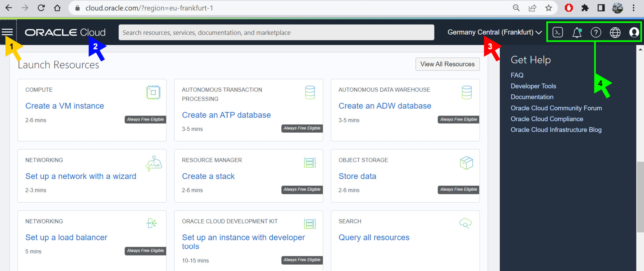The width and height of the screenshot is (644, 271).
Task: Open Set up a load balancer link
Action: pyautogui.click(x=66, y=237)
